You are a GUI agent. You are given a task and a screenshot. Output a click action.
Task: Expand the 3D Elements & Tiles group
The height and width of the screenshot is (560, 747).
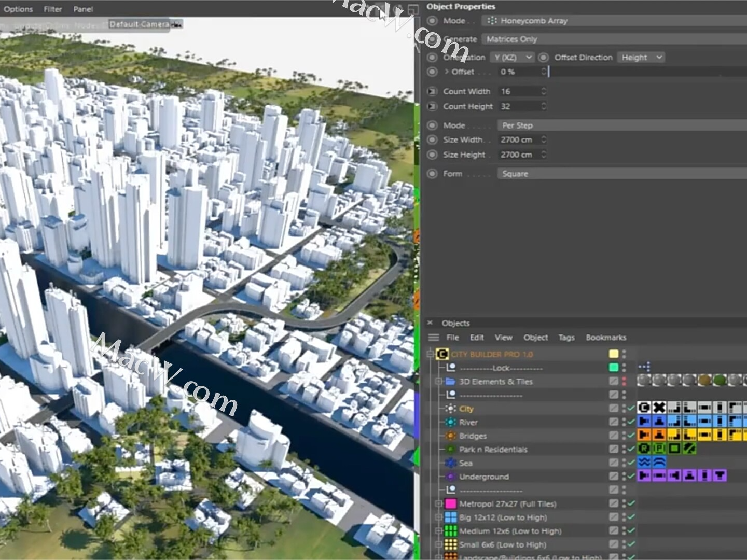tap(437, 381)
